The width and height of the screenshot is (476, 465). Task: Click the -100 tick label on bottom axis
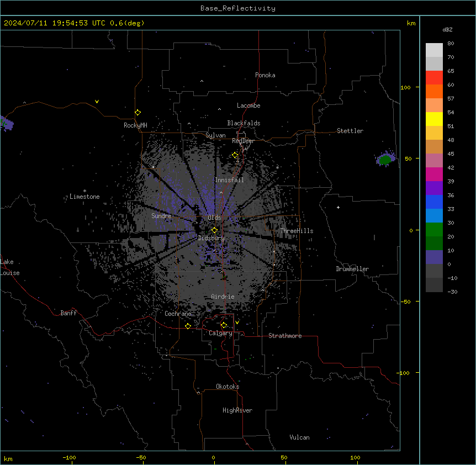coord(69,457)
